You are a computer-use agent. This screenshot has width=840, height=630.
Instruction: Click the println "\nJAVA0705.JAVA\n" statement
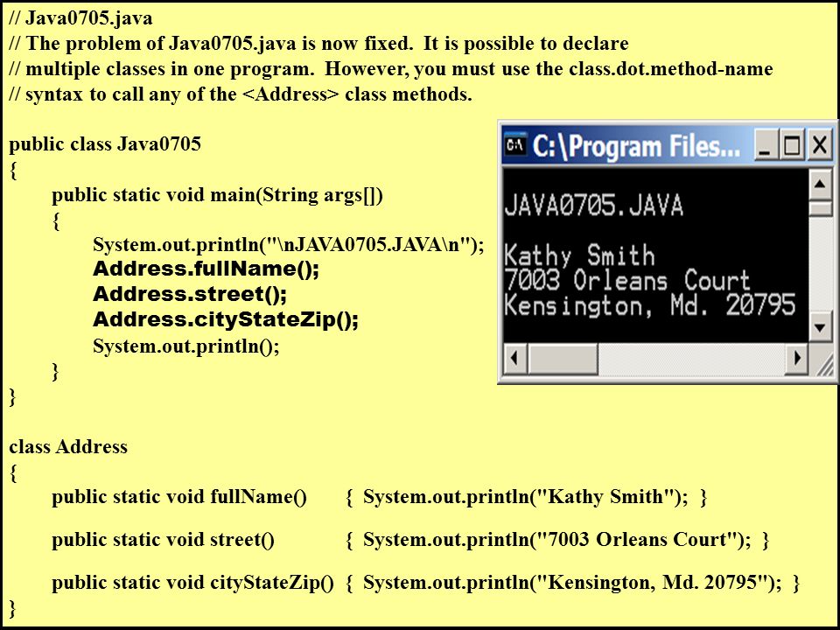tap(289, 245)
